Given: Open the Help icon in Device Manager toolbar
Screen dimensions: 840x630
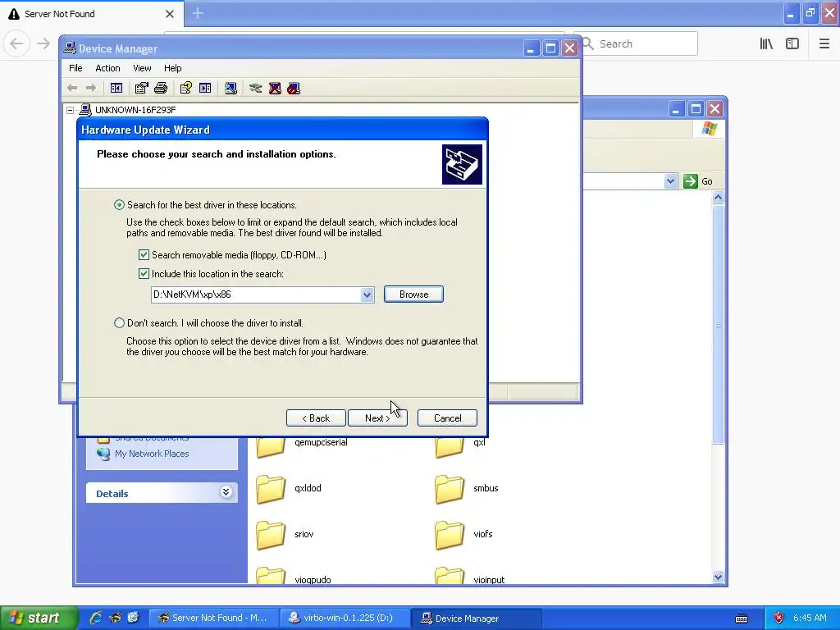Looking at the screenshot, I should pos(186,88).
